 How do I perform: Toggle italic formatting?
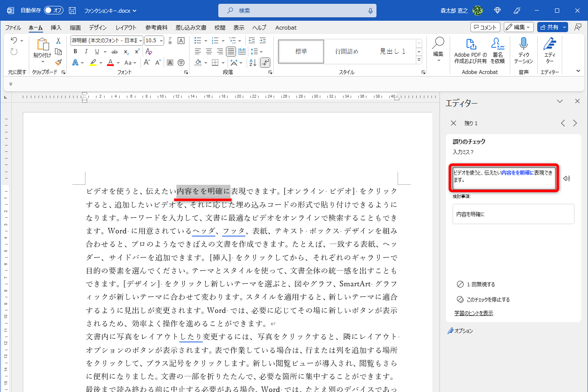pyautogui.click(x=85, y=51)
